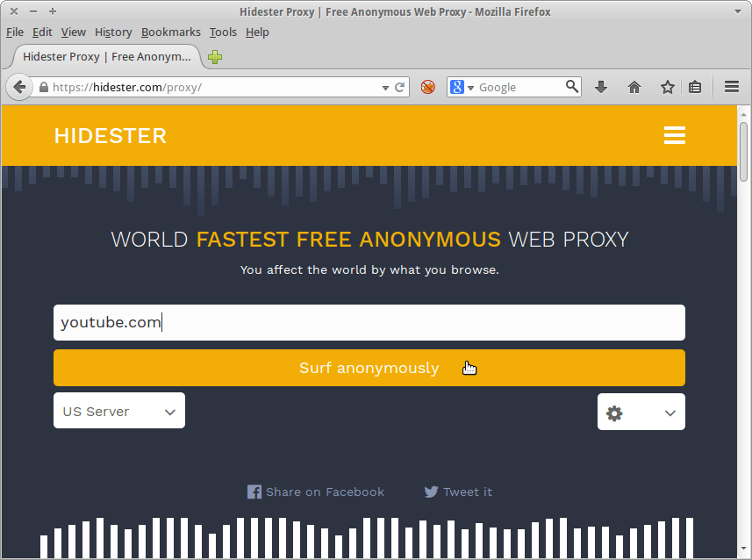
Task: Minimize the Firefox window
Action: pyautogui.click(x=33, y=11)
